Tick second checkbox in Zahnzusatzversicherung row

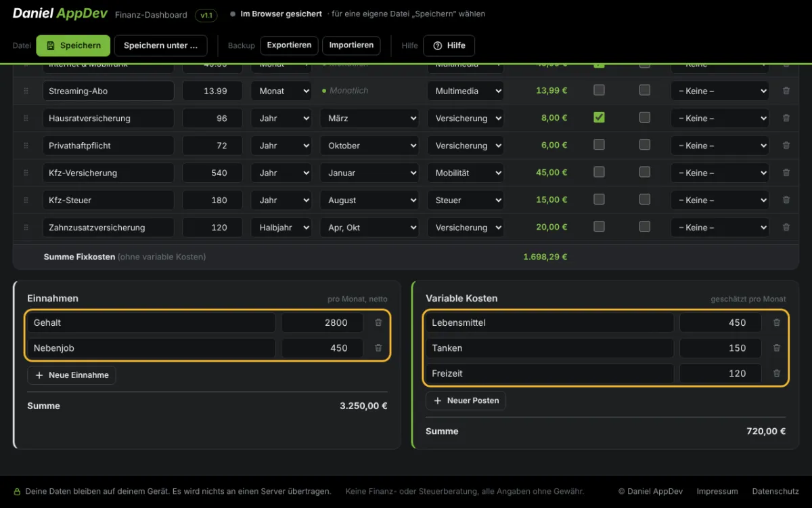[645, 227]
